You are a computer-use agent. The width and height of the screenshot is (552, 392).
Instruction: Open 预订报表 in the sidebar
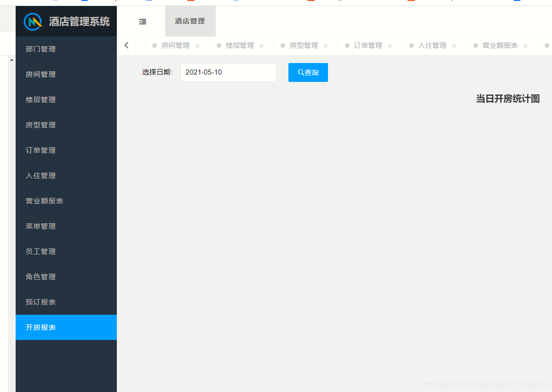click(66, 302)
